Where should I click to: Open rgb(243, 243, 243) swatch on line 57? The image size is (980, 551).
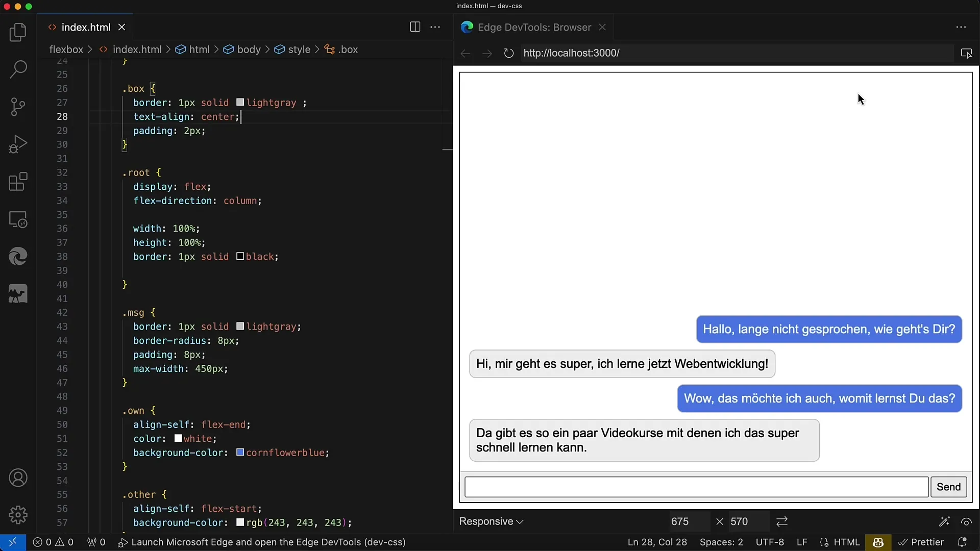240,522
